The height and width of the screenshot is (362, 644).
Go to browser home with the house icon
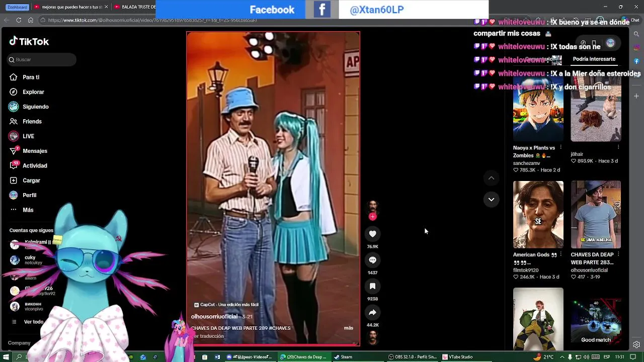(x=31, y=20)
